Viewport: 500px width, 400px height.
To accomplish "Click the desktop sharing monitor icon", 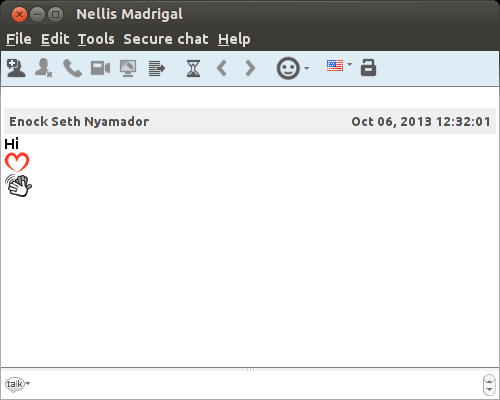I will pyautogui.click(x=128, y=68).
